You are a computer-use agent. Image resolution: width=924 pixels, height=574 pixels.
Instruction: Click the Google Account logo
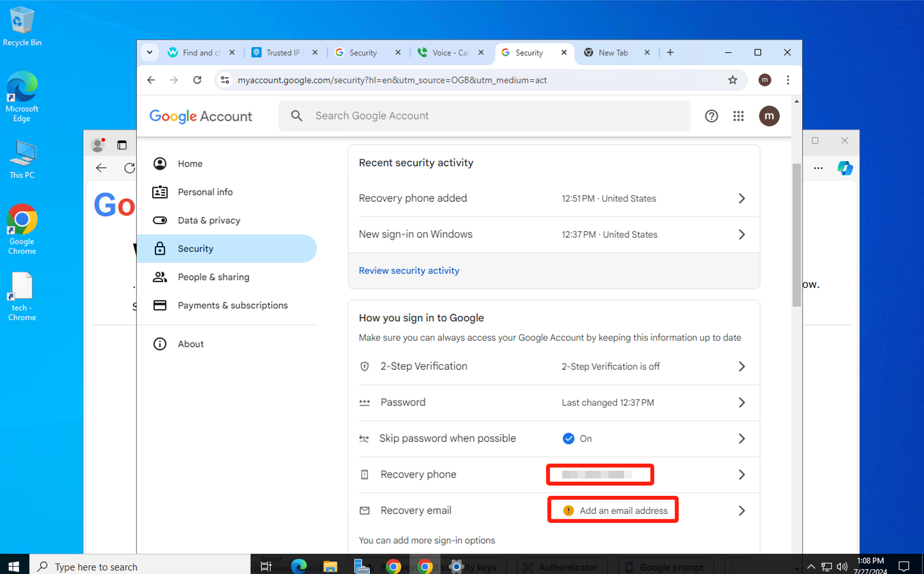tap(201, 116)
